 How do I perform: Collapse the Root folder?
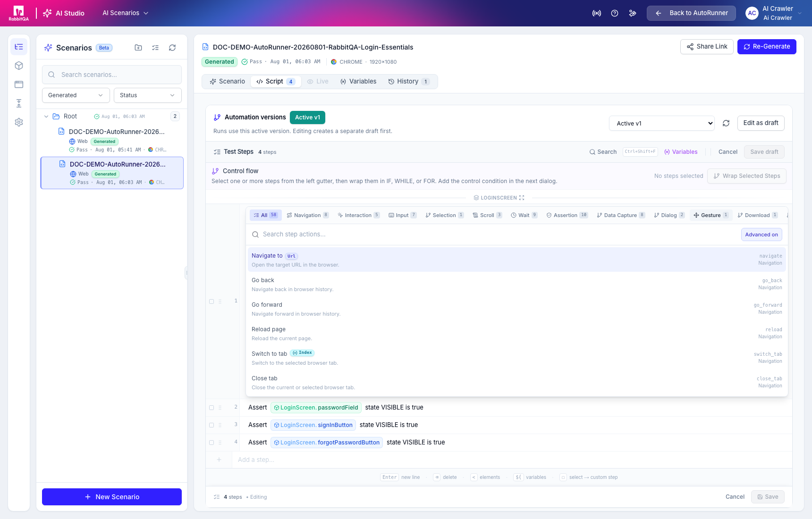coord(46,117)
